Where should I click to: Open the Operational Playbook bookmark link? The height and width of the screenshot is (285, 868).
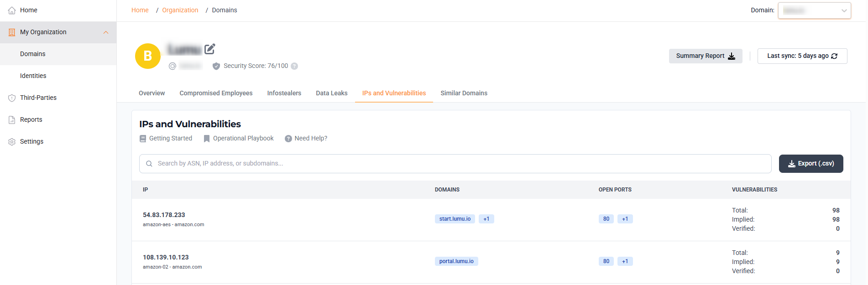point(238,138)
